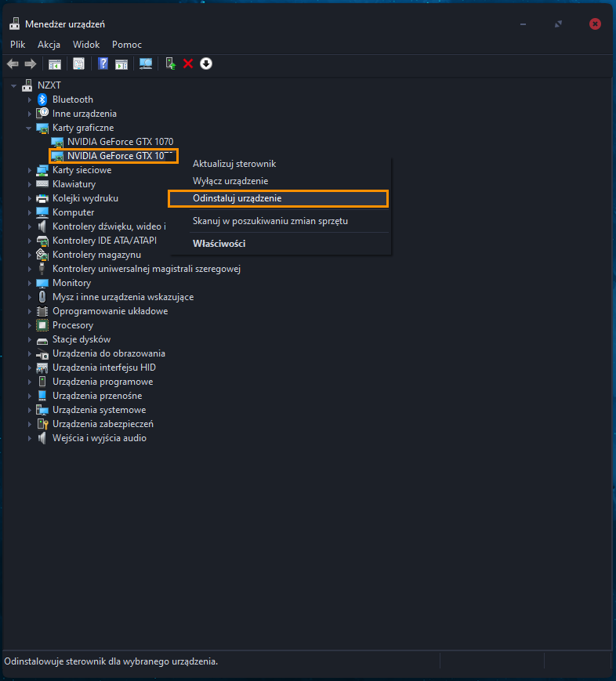The width and height of the screenshot is (616, 681).
Task: Open the Akcja menu
Action: pyautogui.click(x=49, y=45)
